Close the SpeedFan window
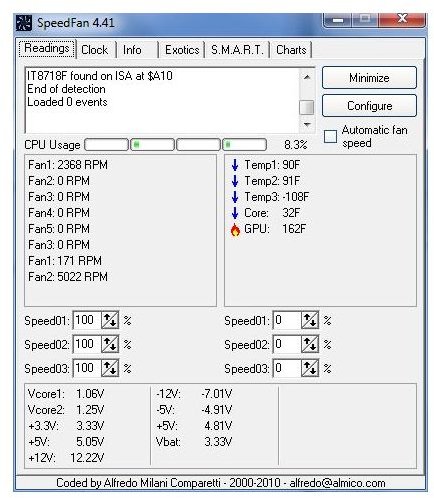 point(402,19)
